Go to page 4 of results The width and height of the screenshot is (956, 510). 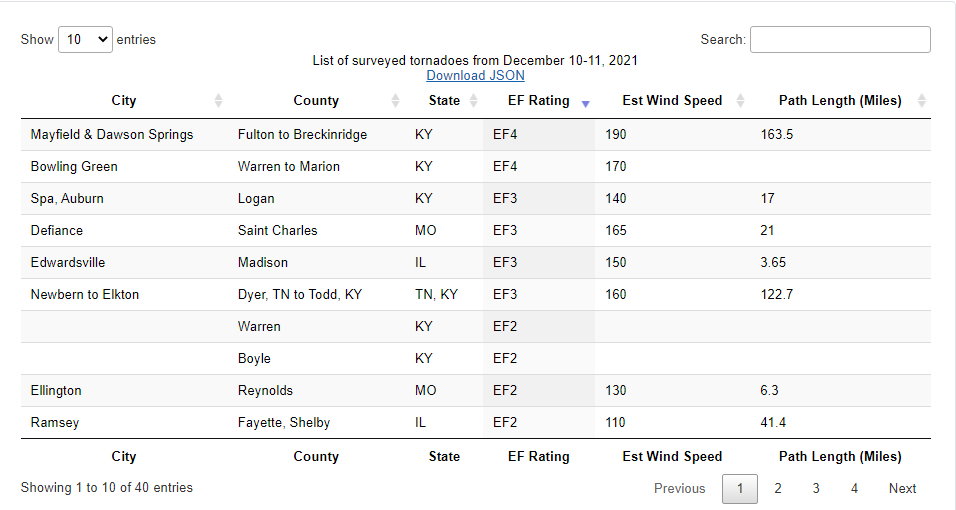pos(854,489)
